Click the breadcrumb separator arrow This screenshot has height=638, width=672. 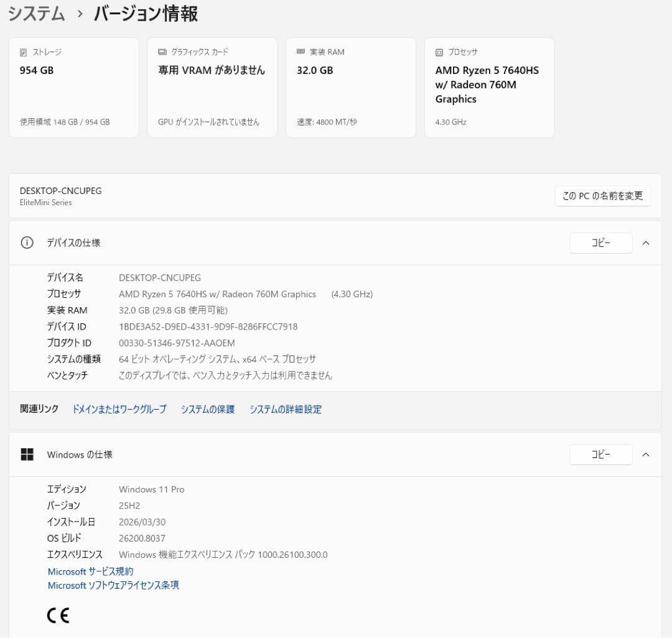click(x=80, y=14)
